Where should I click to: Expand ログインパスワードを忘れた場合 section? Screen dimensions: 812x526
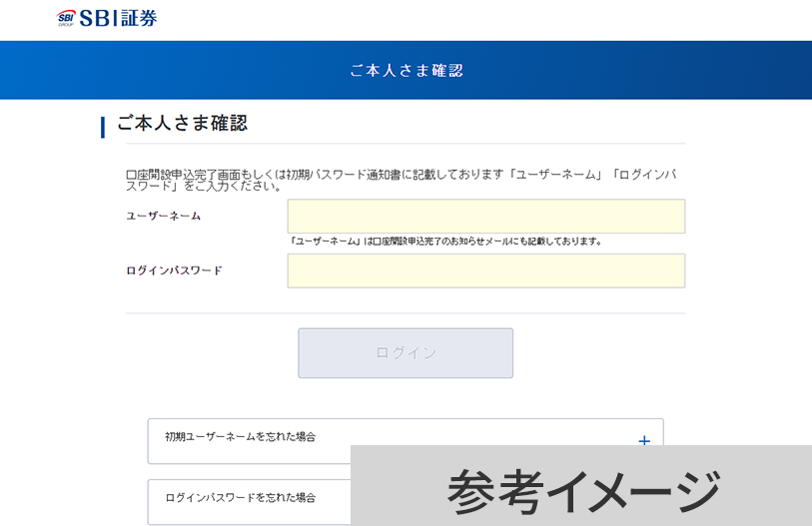(x=242, y=497)
